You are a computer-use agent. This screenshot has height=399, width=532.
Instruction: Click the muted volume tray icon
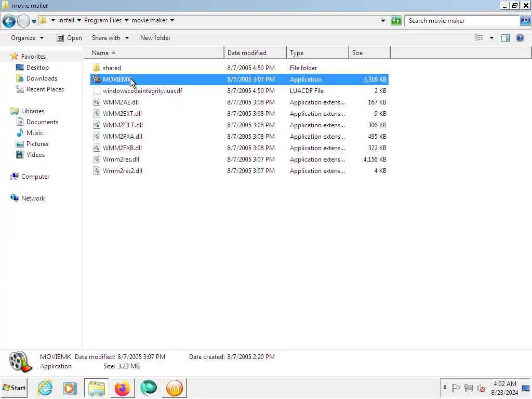tap(481, 388)
